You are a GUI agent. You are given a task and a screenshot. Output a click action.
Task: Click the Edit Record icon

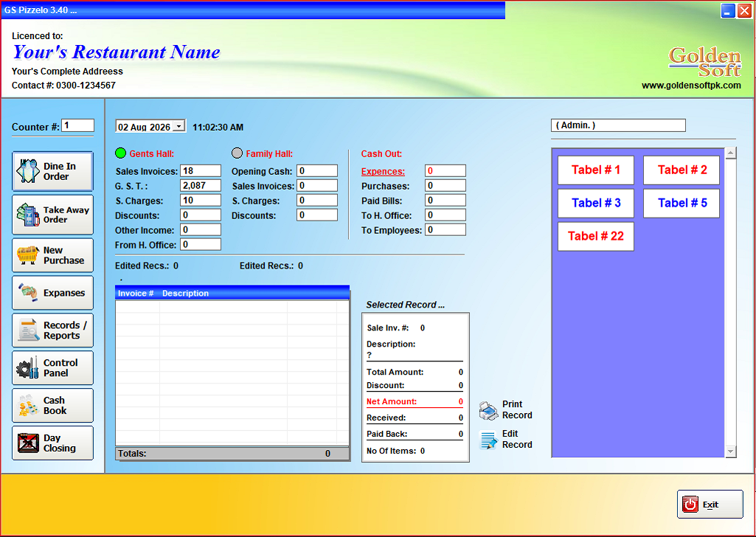(x=488, y=440)
